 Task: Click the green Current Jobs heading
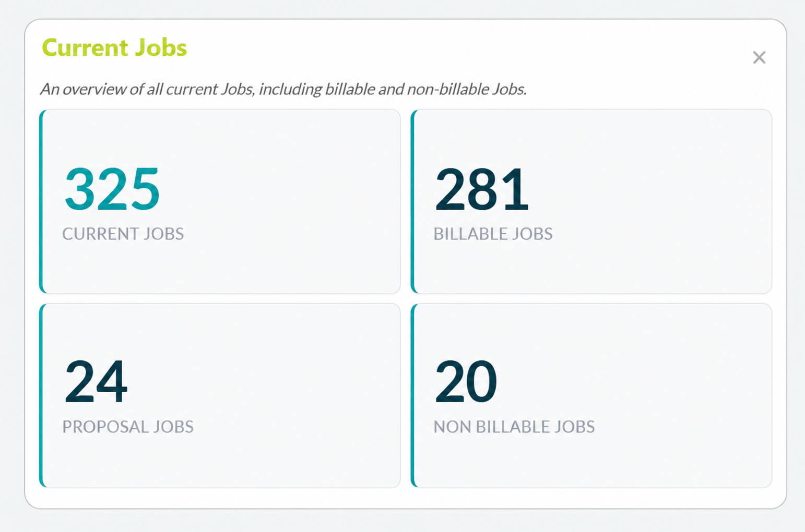(114, 47)
